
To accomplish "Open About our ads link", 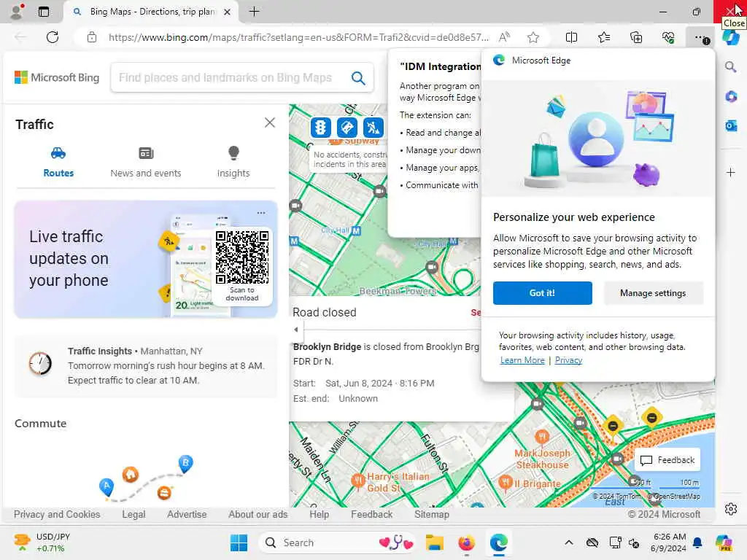I will (258, 514).
